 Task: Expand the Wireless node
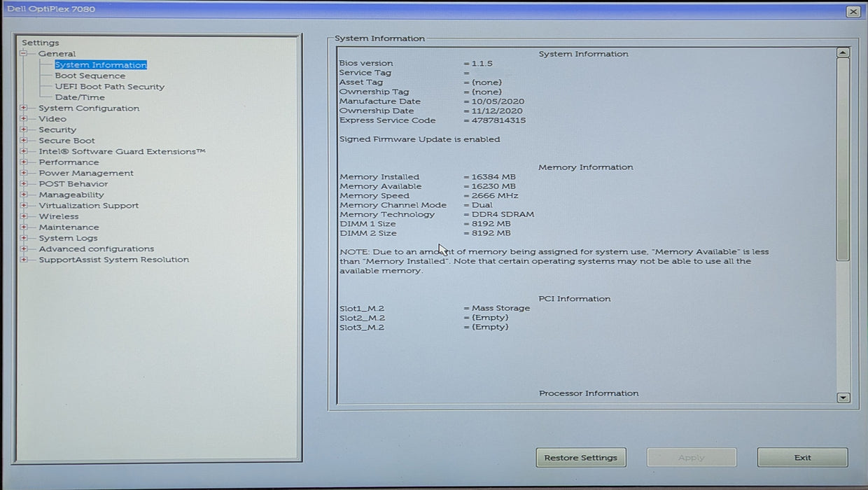click(24, 217)
